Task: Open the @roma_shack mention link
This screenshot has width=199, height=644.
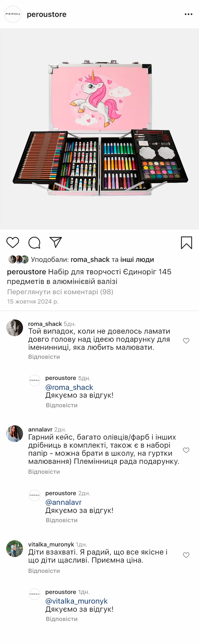Action: coord(69,387)
